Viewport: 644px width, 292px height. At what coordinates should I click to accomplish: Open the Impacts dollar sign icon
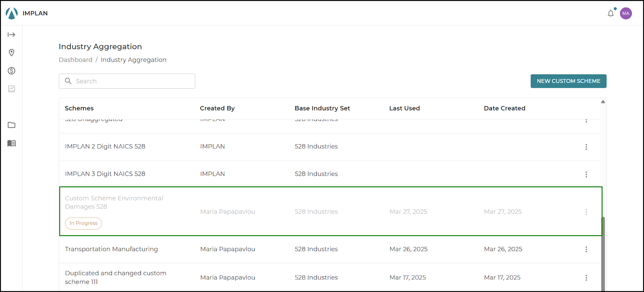point(12,71)
